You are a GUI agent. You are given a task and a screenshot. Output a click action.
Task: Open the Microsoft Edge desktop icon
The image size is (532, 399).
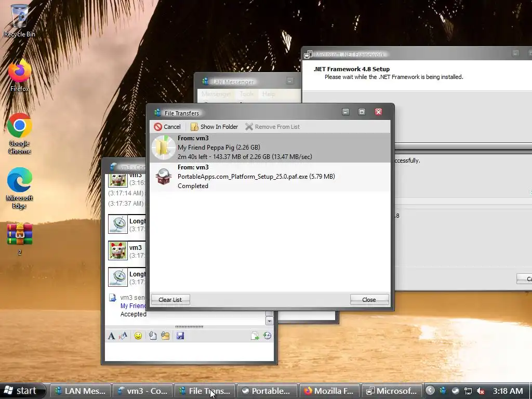(x=19, y=188)
